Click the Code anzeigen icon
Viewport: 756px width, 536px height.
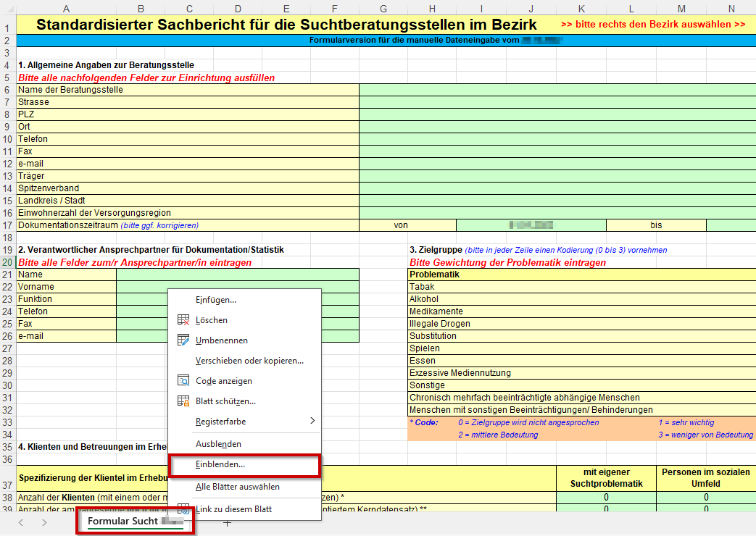click(183, 381)
